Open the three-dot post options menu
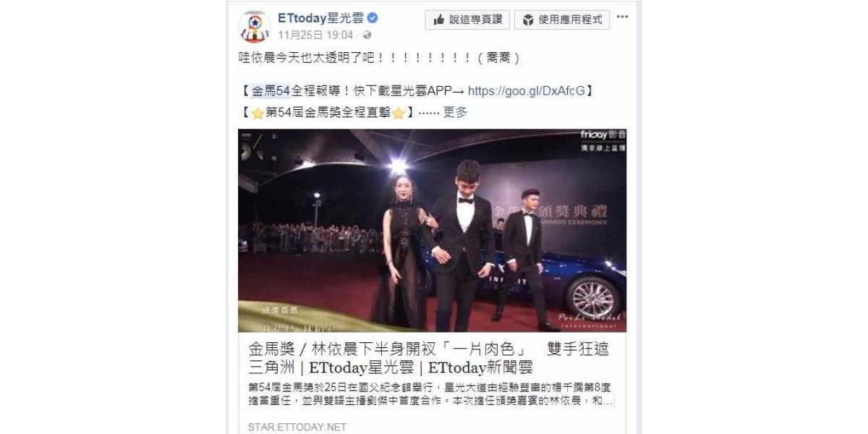 (623, 17)
